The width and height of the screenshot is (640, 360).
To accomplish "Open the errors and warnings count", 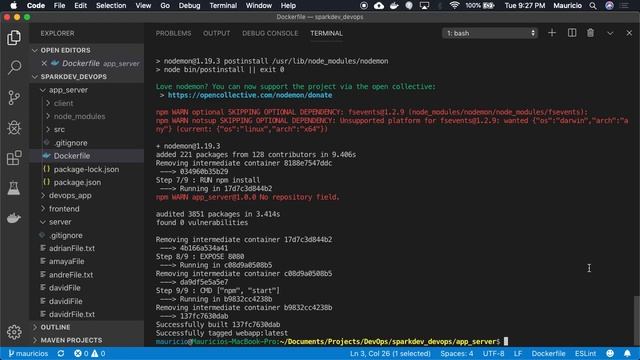I will [89, 353].
